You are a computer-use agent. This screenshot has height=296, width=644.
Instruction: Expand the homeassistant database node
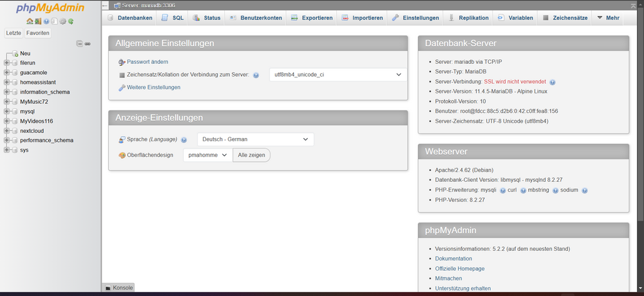point(6,83)
